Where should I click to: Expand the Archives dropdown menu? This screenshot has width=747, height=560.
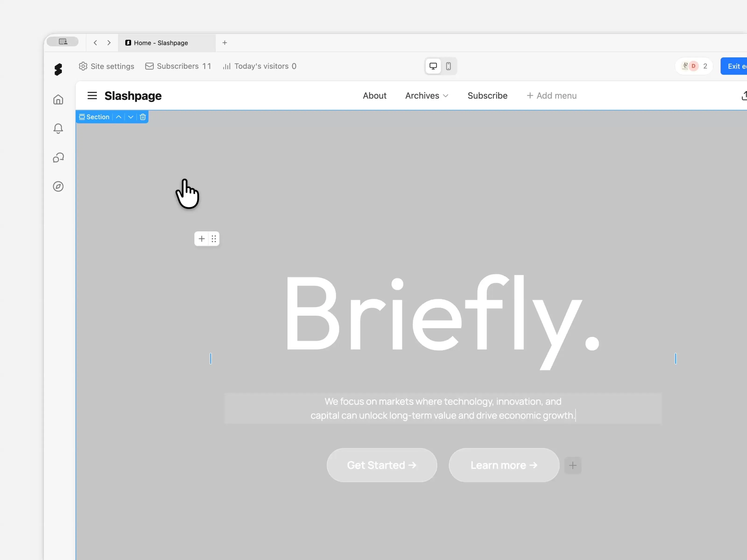pos(427,96)
